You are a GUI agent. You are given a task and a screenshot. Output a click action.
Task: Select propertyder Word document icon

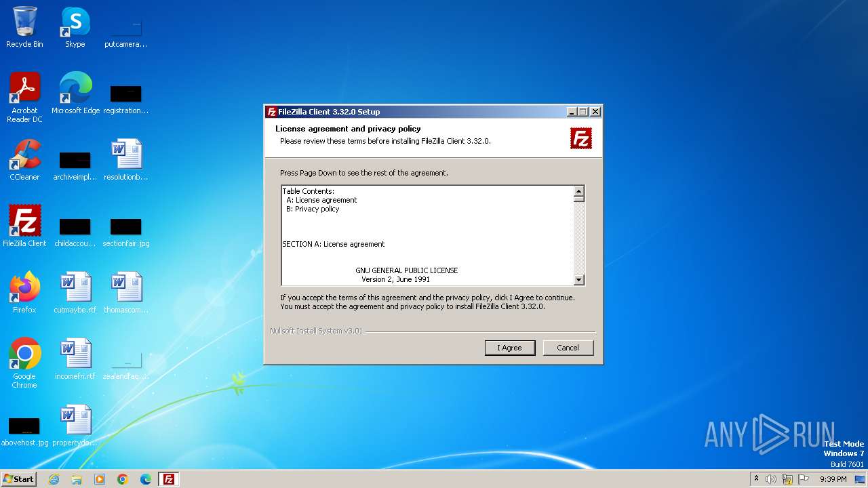[75, 426]
